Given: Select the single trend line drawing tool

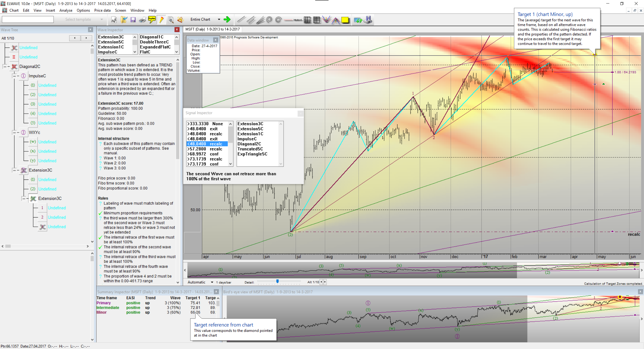Looking at the screenshot, I should (x=241, y=20).
